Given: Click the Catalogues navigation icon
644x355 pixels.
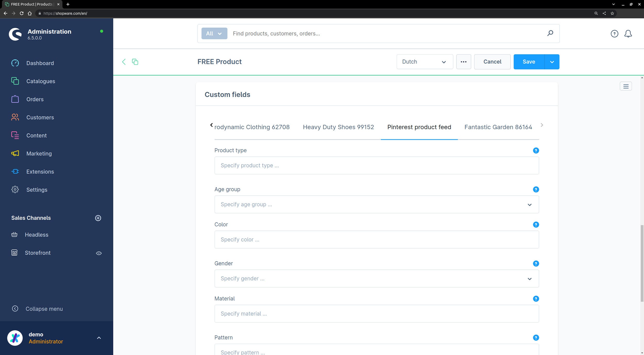Looking at the screenshot, I should tap(15, 81).
